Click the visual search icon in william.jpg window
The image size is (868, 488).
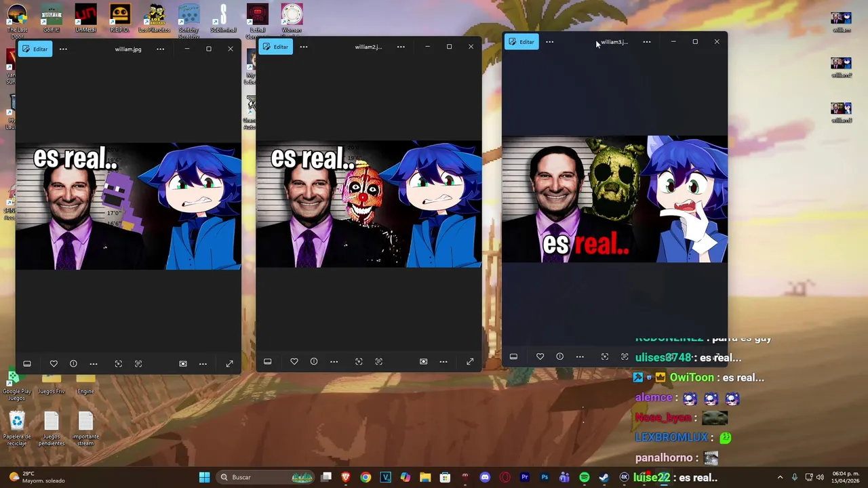pyautogui.click(x=119, y=364)
